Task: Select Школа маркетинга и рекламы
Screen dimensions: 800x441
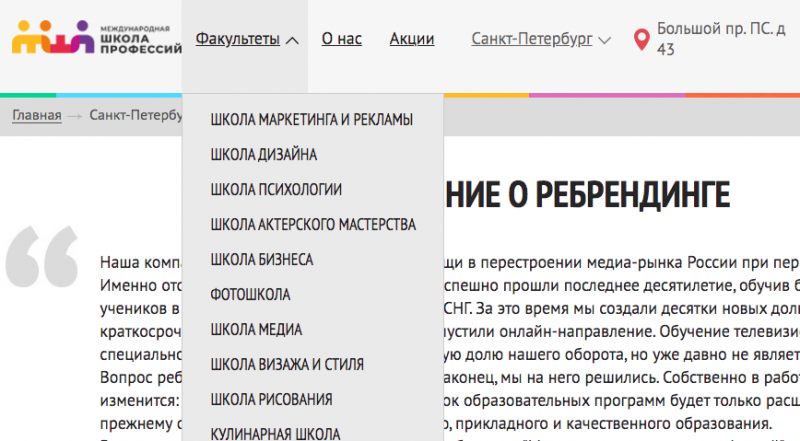Action: pyautogui.click(x=312, y=119)
